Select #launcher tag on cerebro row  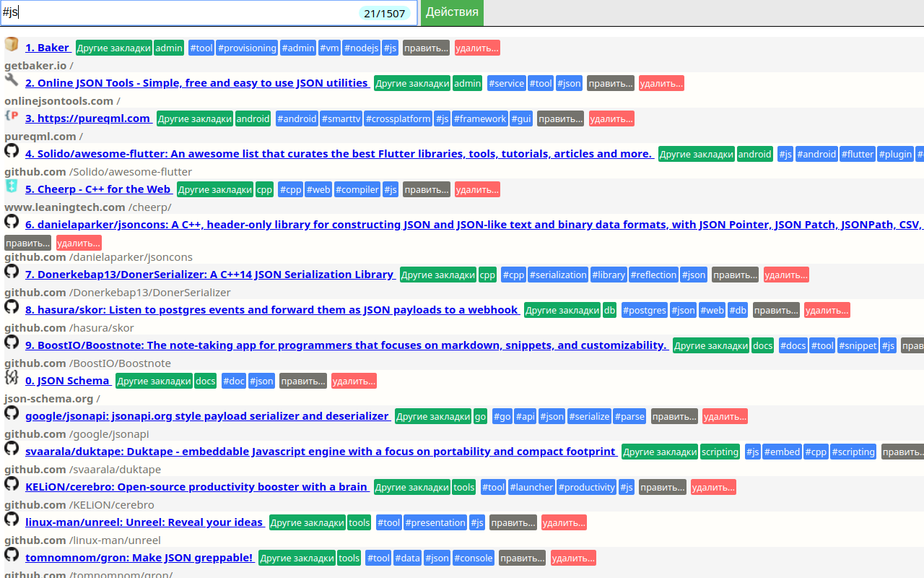pyautogui.click(x=531, y=487)
